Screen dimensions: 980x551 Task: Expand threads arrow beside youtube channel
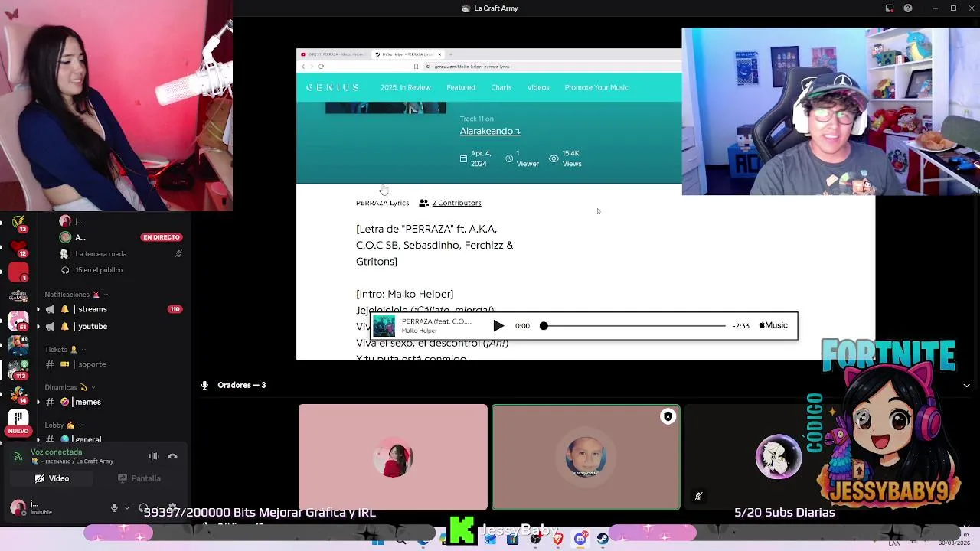(38, 326)
